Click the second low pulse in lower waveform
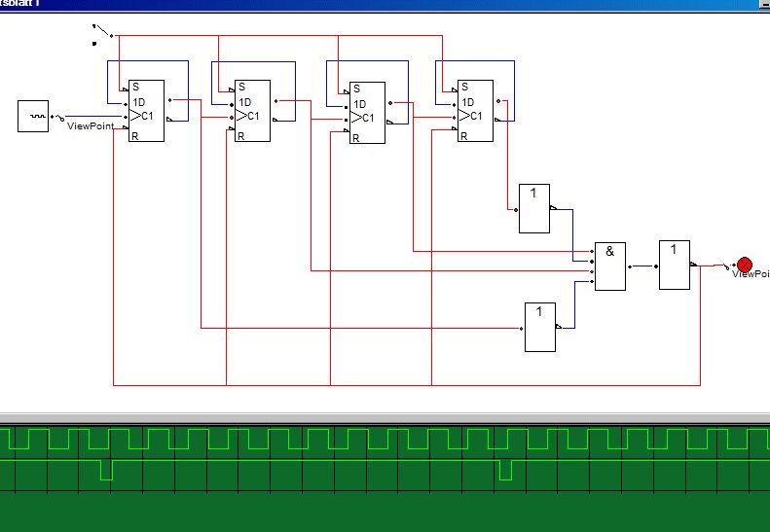Image resolution: width=770 pixels, height=532 pixels. (506, 470)
